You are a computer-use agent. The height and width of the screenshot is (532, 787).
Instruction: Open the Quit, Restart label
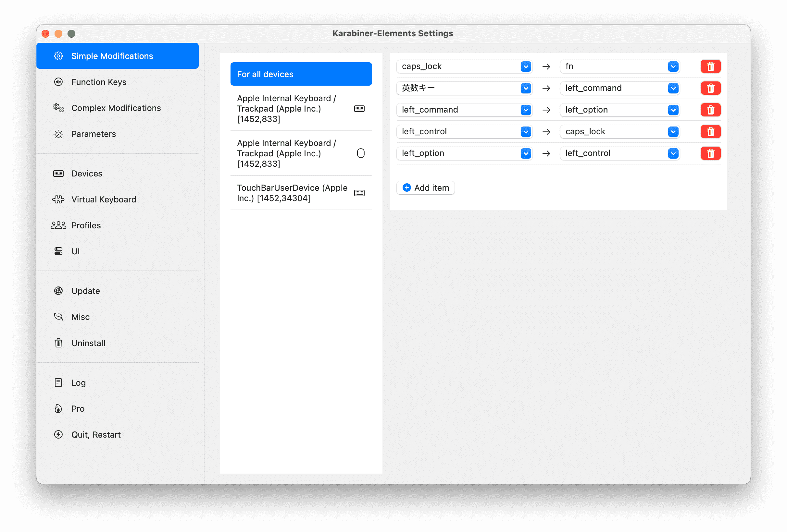pyautogui.click(x=96, y=435)
